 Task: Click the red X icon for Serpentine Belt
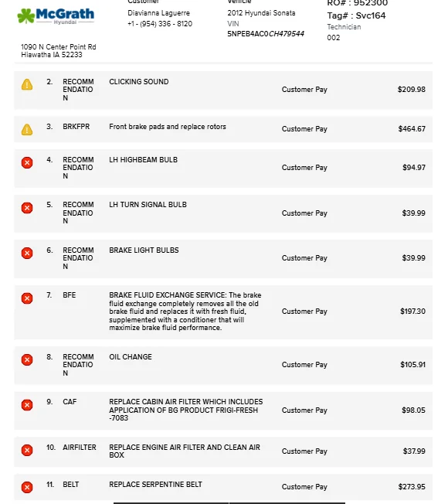(27, 487)
